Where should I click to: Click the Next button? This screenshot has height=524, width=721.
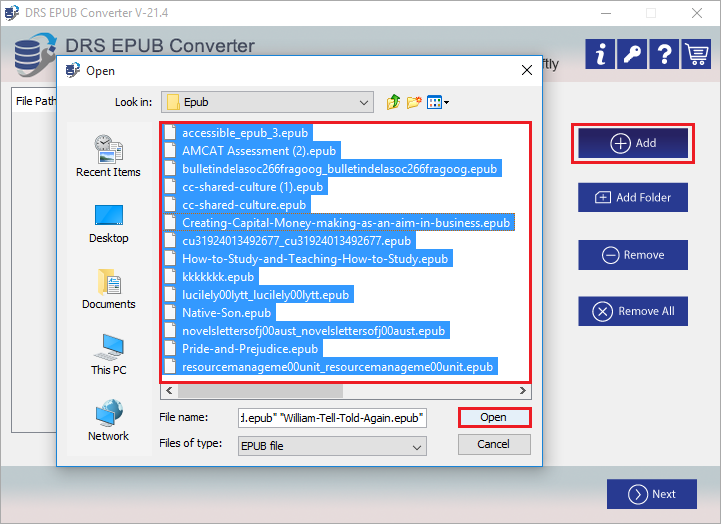[x=652, y=494]
